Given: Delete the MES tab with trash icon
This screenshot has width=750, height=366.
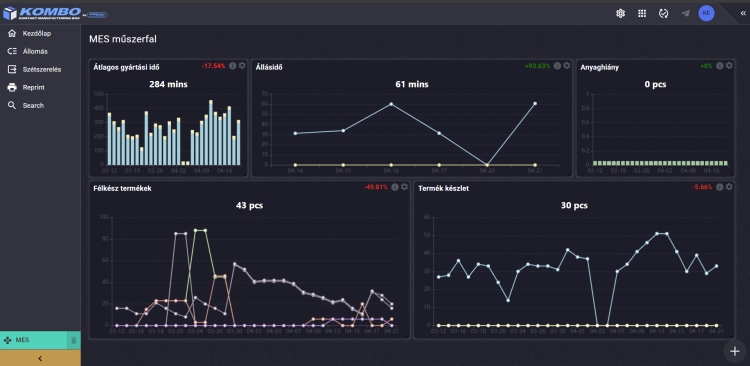Looking at the screenshot, I should tap(73, 340).
